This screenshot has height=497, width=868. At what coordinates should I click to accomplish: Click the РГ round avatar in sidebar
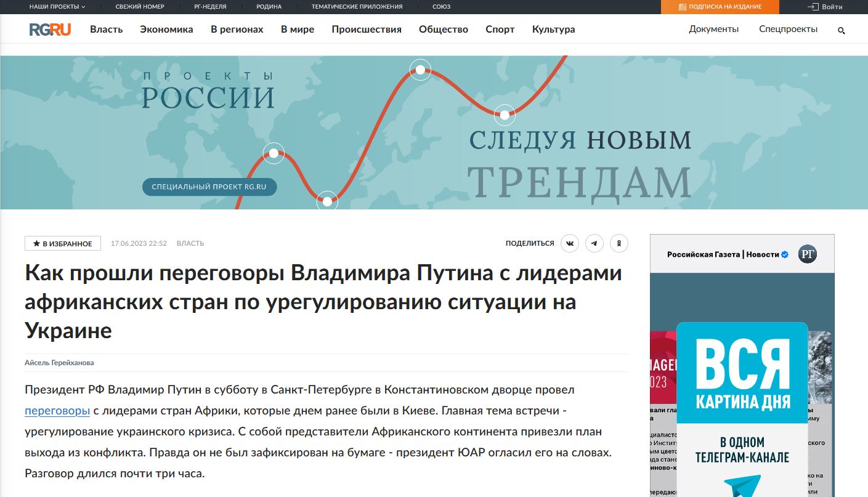pyautogui.click(x=807, y=254)
